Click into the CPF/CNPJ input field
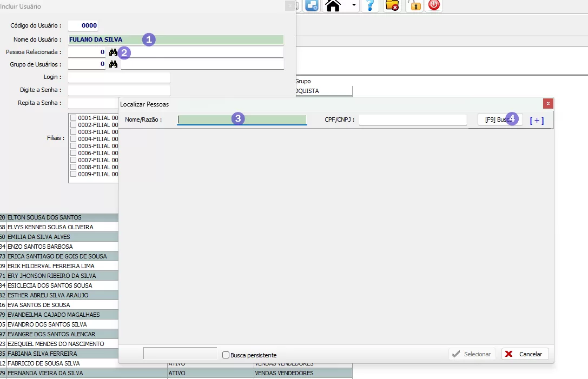 (412, 119)
